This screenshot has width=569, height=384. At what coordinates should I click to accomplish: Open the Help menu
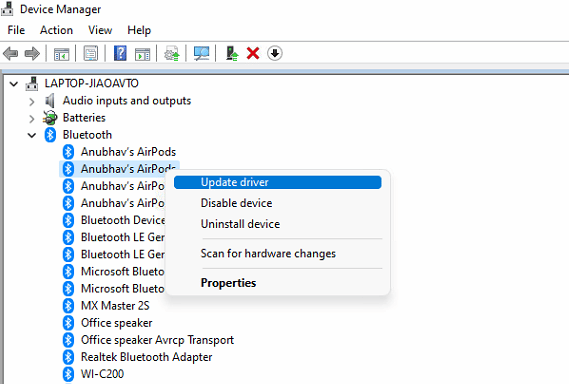pos(139,30)
